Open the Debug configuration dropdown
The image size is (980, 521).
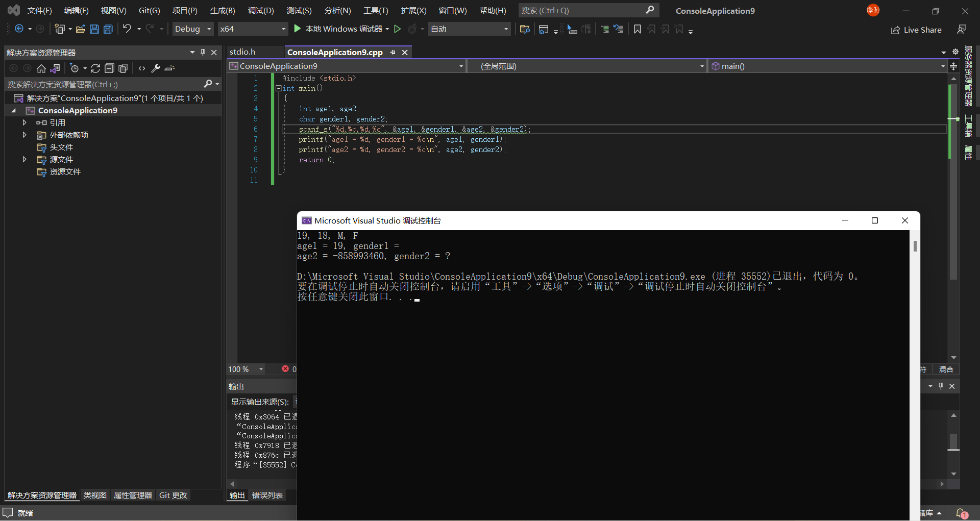click(x=192, y=29)
